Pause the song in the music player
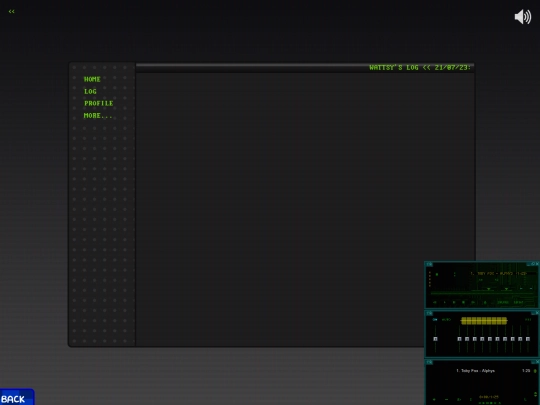This screenshot has height=405, width=540. tap(454, 302)
